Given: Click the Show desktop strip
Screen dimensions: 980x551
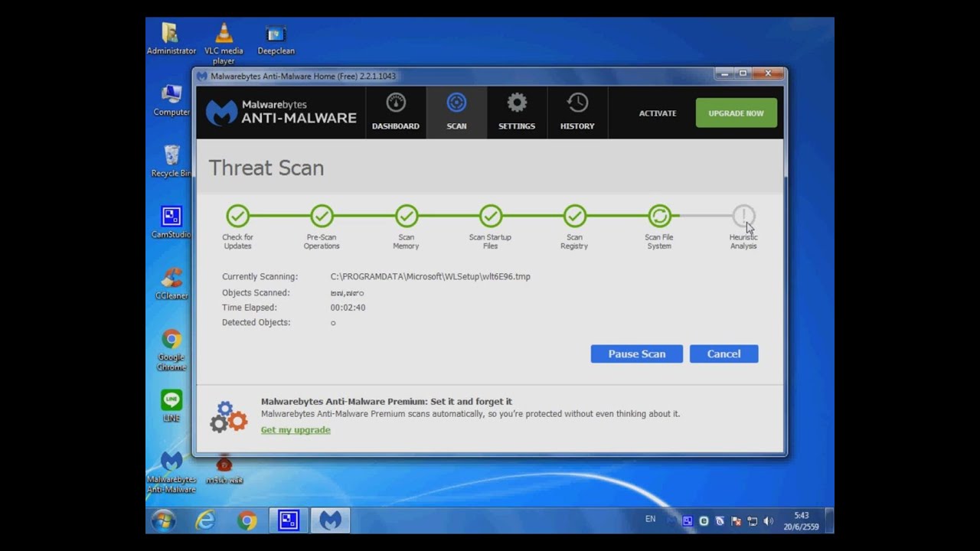Looking at the screenshot, I should 829,521.
